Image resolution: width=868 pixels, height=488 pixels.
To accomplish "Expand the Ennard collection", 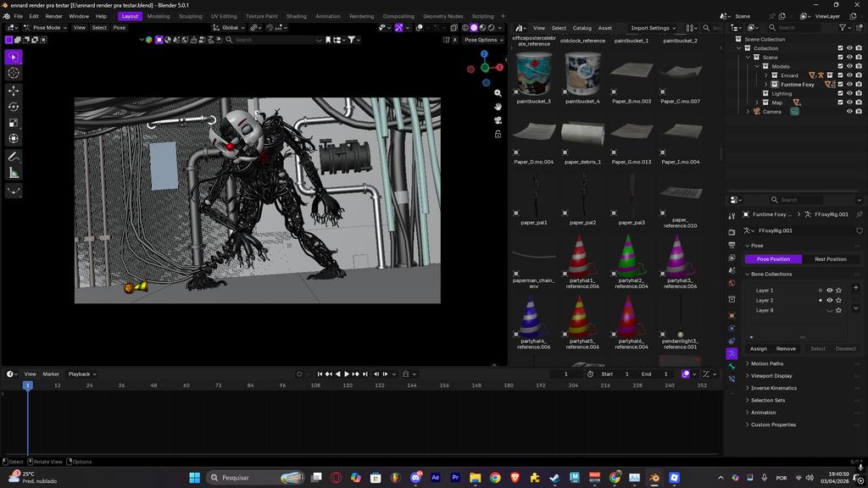I will pos(766,75).
